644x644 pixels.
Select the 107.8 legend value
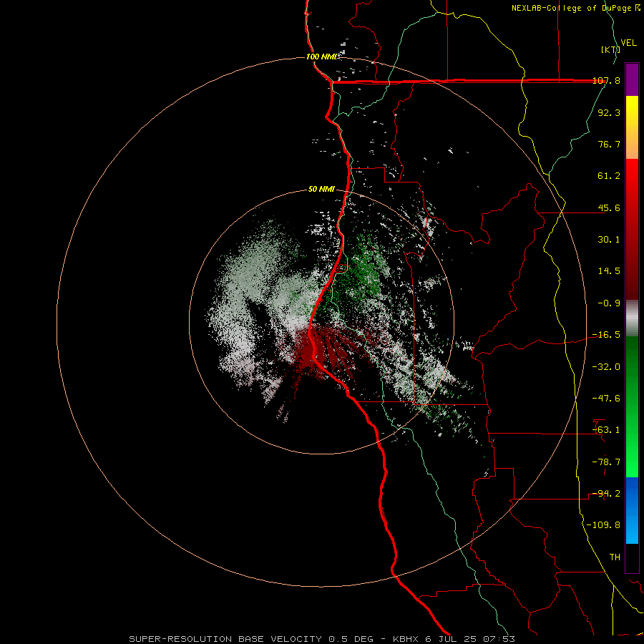606,80
